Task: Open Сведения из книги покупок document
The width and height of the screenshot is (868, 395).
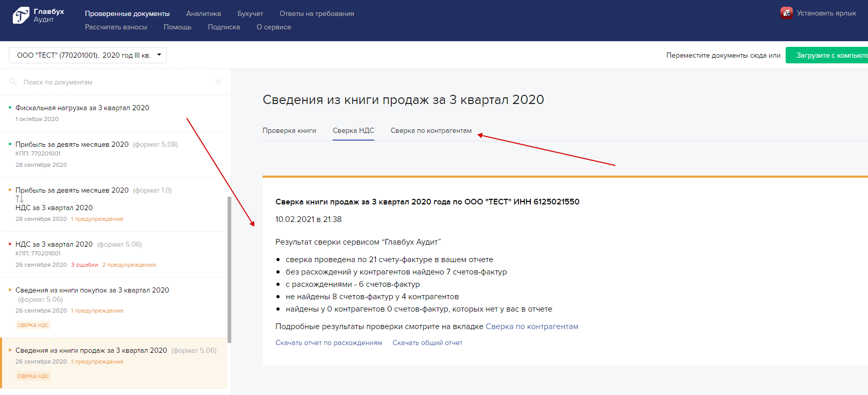Action: pyautogui.click(x=92, y=290)
